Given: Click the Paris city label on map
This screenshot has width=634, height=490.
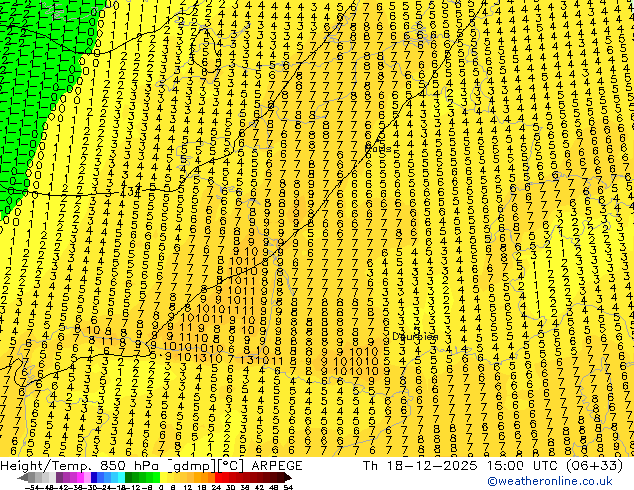Looking at the screenshot, I should coord(378,148).
